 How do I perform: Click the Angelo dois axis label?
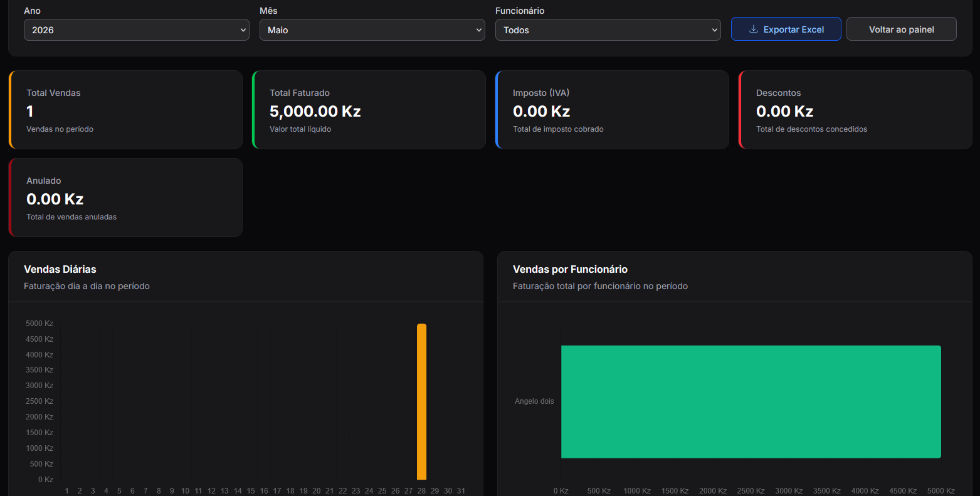(x=534, y=401)
